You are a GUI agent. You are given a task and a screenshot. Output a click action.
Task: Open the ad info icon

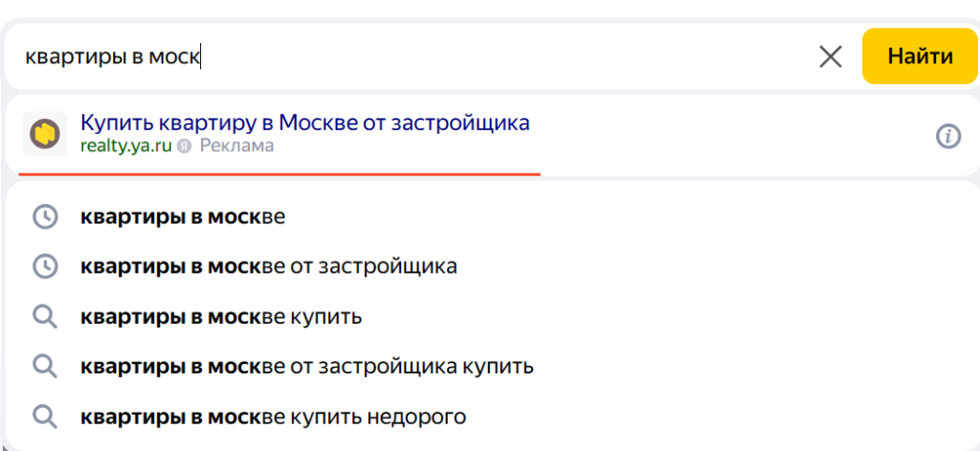click(947, 136)
